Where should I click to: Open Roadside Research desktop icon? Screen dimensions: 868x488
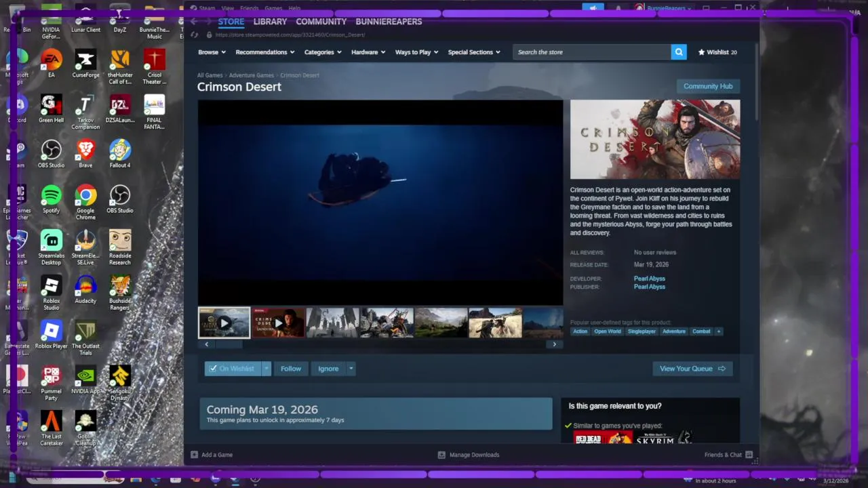[120, 247]
